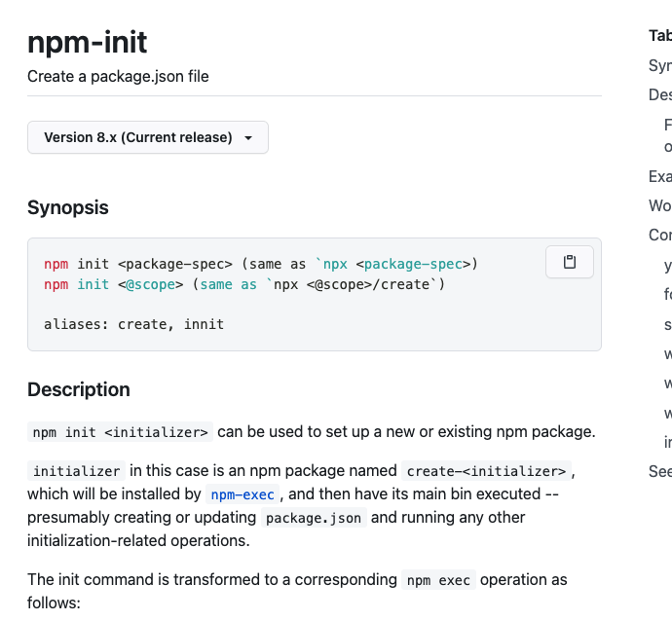Open the indented sub-item under Description in sidebar
The height and width of the screenshot is (621, 672).
[667, 135]
